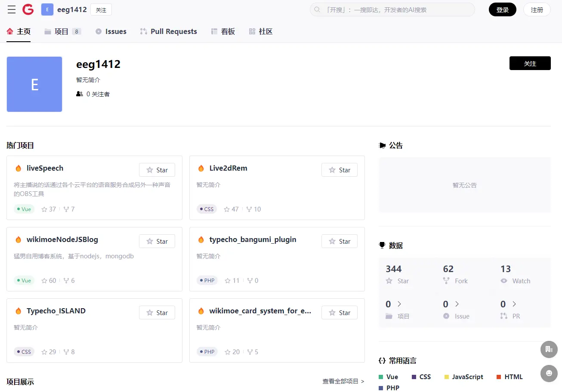Open the 查看全部项目 link
562x392 pixels.
(x=343, y=381)
